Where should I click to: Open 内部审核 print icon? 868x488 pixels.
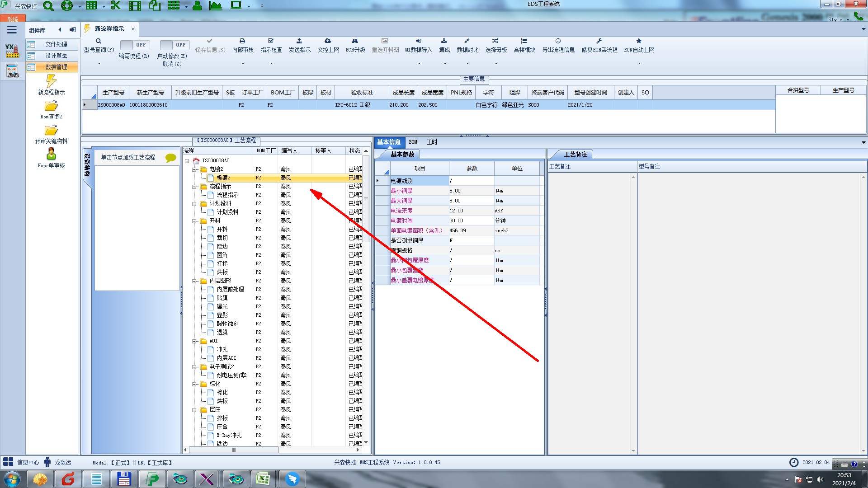242,41
